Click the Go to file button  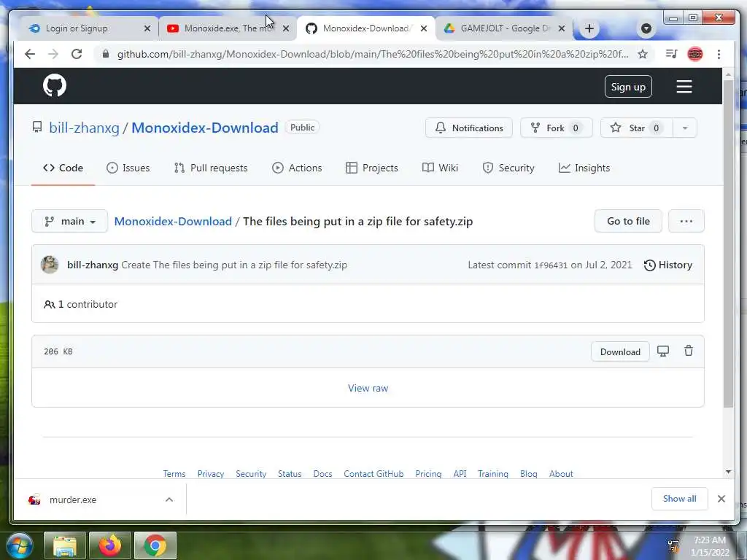tap(628, 221)
